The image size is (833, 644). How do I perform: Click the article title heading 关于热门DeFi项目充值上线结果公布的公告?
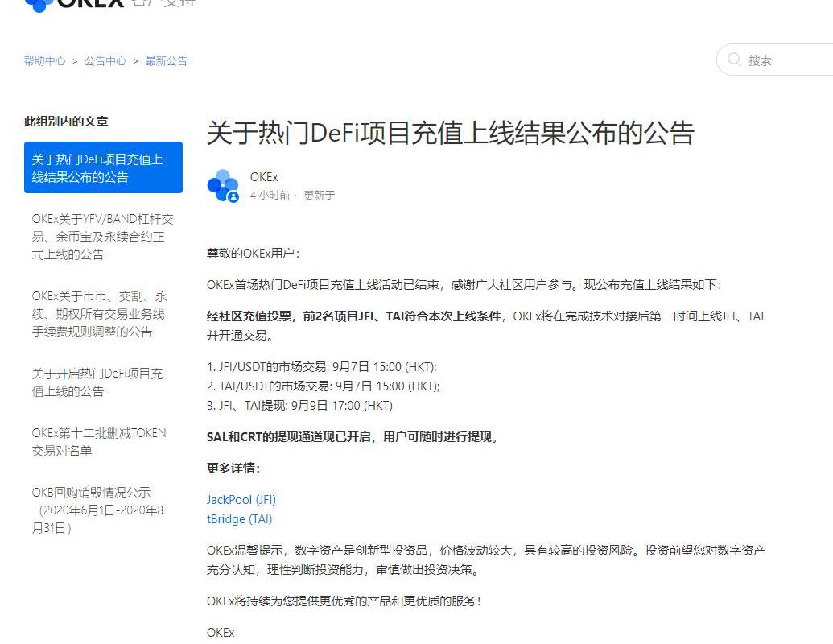pos(450,133)
